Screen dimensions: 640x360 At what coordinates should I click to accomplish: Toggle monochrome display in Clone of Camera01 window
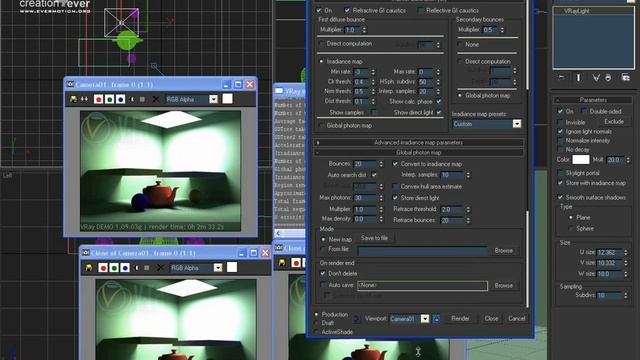click(147, 268)
